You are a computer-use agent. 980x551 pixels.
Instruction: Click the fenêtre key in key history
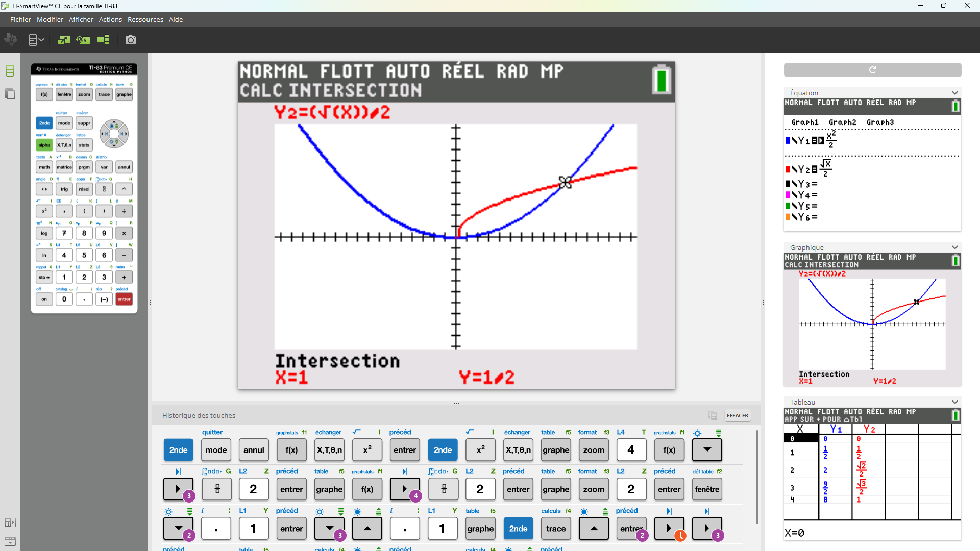tap(707, 489)
